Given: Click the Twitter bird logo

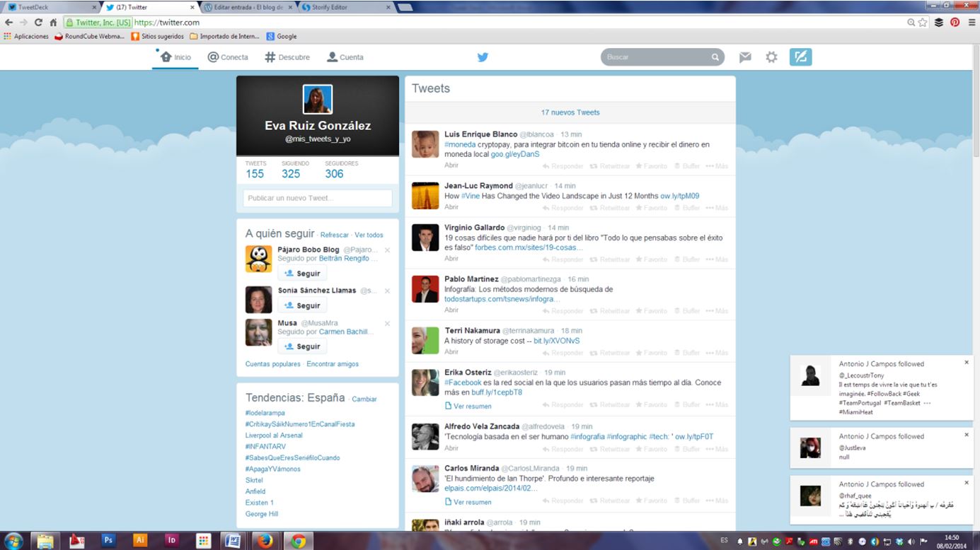Looking at the screenshot, I should tap(483, 57).
